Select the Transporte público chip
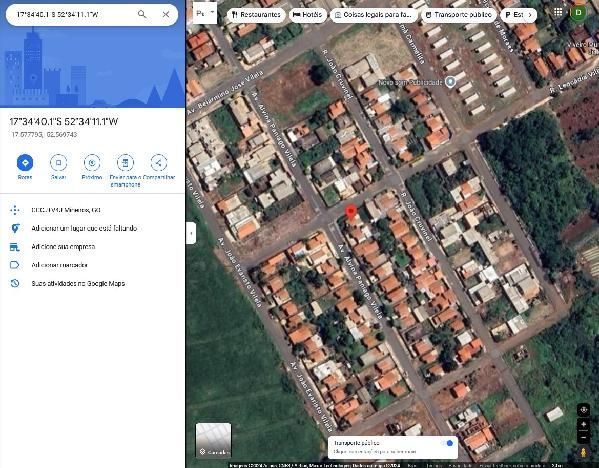The height and width of the screenshot is (468, 599). (458, 15)
